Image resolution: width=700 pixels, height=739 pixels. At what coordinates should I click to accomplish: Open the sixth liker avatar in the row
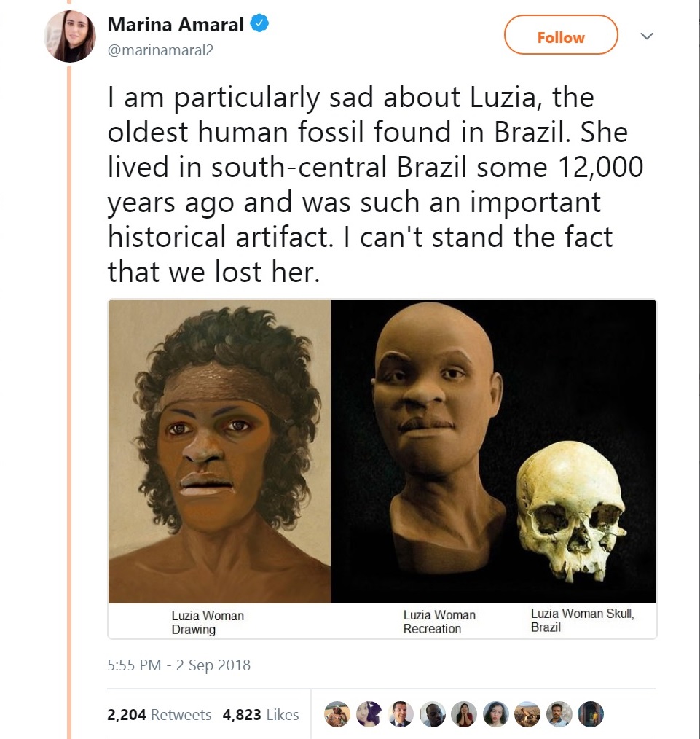tap(496, 715)
